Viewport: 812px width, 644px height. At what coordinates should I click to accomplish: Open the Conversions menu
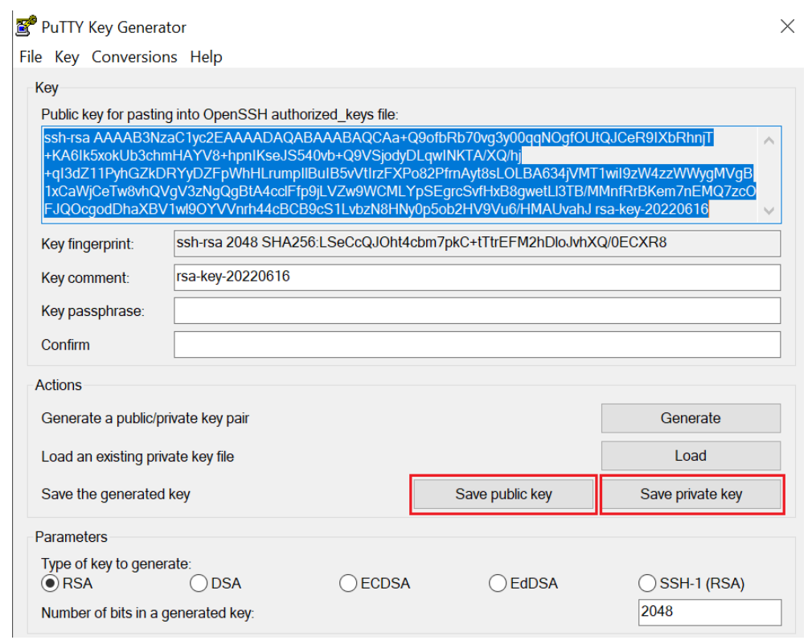(x=134, y=57)
